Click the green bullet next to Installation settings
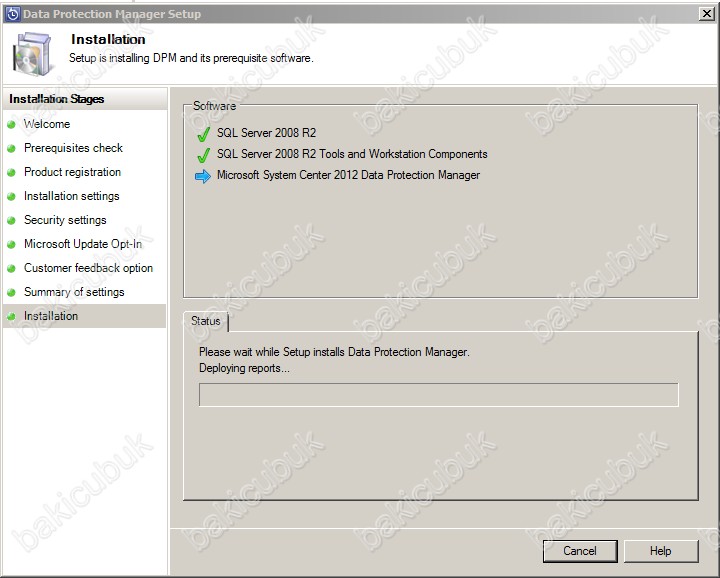This screenshot has width=720, height=578. [x=11, y=196]
